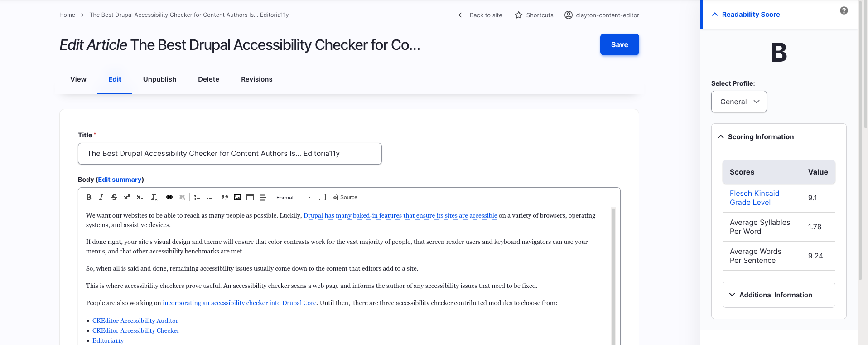Insert a link with the link icon
Screen dimensions: 868x345
tap(169, 197)
